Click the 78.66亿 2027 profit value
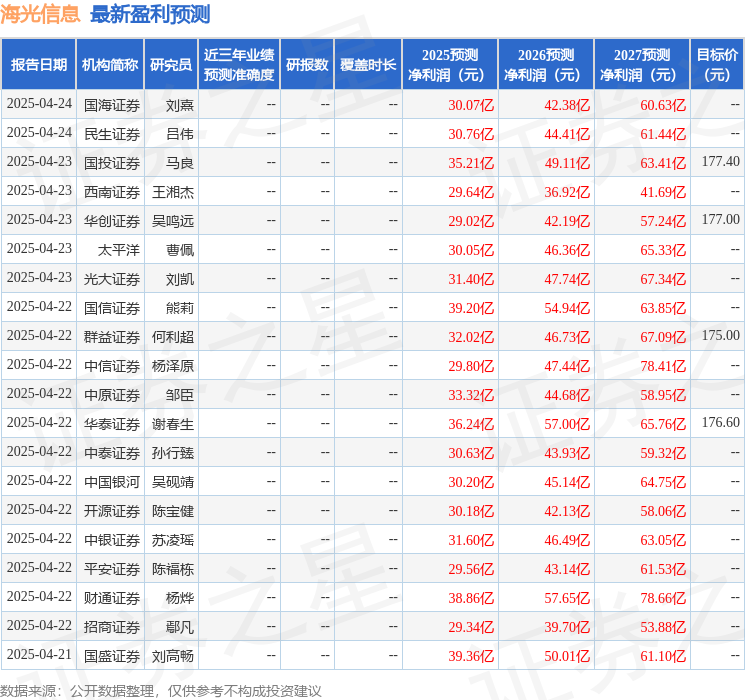745x700 pixels. [663, 598]
